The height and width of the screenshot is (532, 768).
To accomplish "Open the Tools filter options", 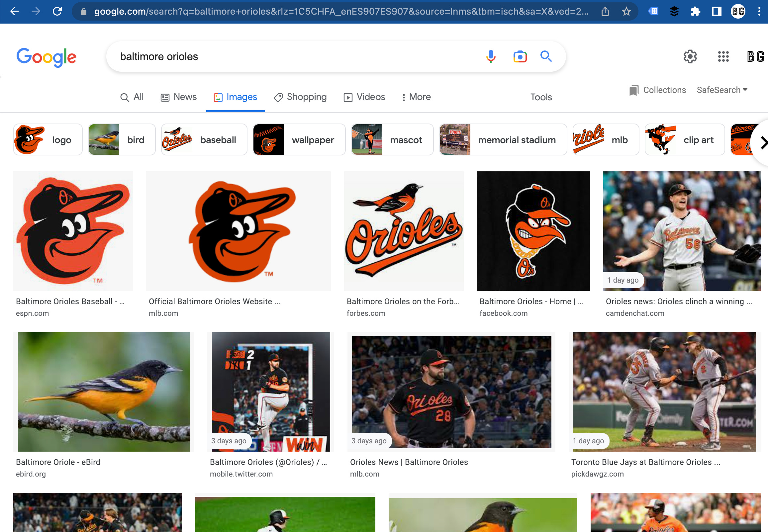I will [541, 97].
